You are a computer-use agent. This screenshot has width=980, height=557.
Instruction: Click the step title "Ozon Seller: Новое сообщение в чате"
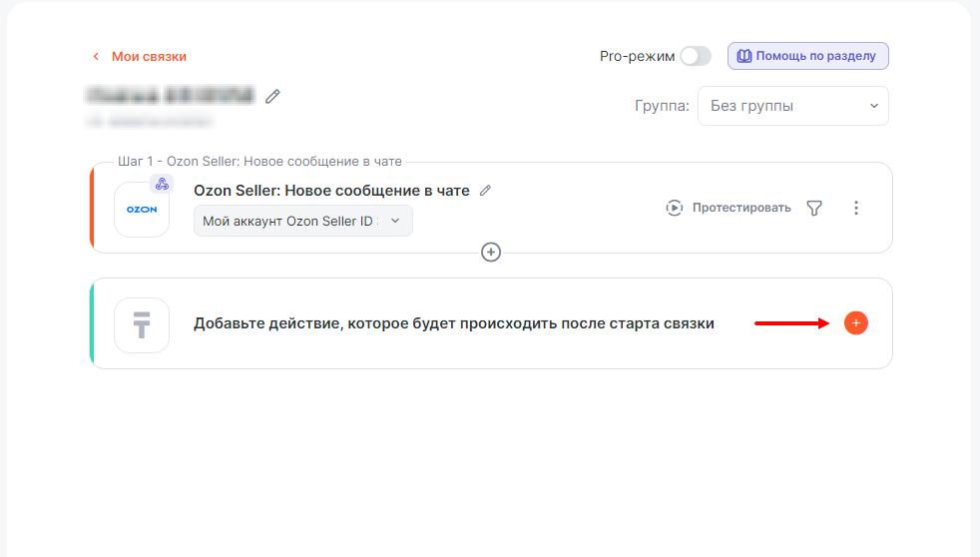[331, 191]
